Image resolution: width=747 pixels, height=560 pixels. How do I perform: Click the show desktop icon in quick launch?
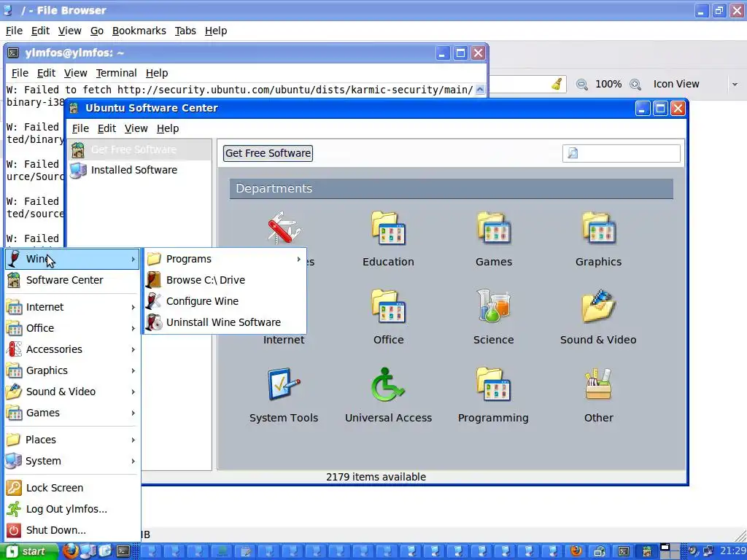tap(105, 551)
